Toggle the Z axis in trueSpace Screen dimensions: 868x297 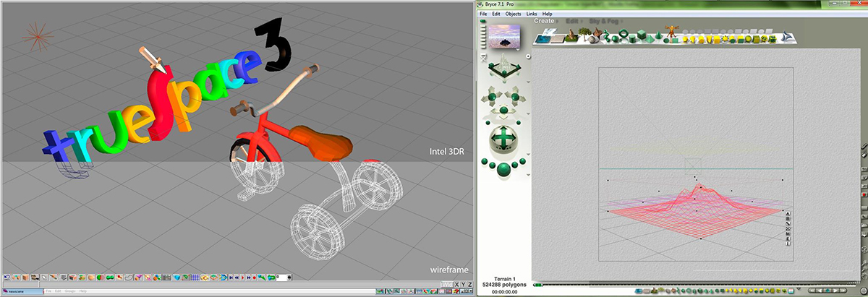[x=470, y=285]
